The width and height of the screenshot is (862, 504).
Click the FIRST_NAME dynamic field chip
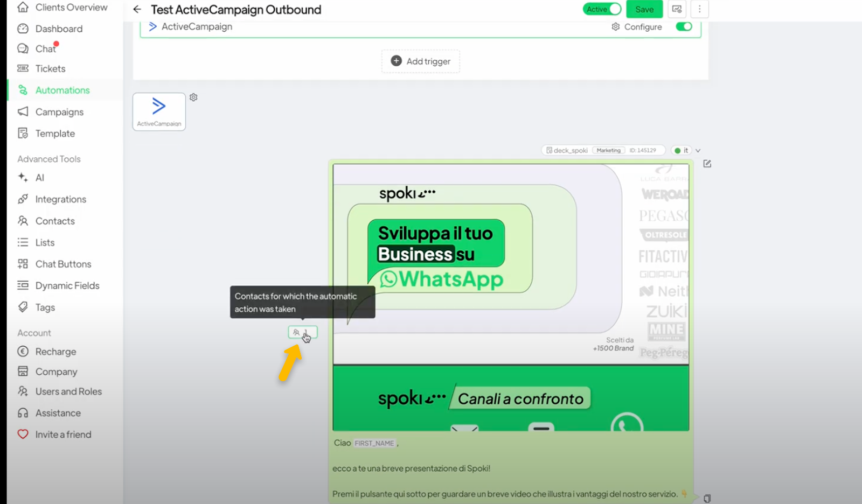[x=374, y=443]
